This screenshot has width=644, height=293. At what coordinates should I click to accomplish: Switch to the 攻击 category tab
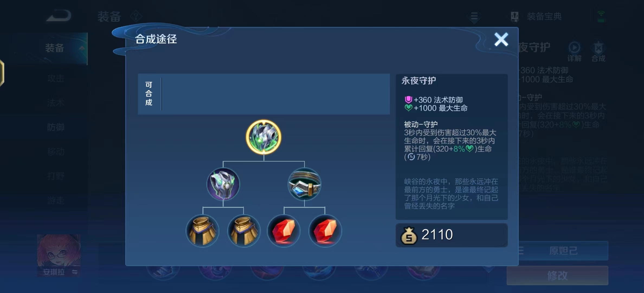click(x=56, y=79)
